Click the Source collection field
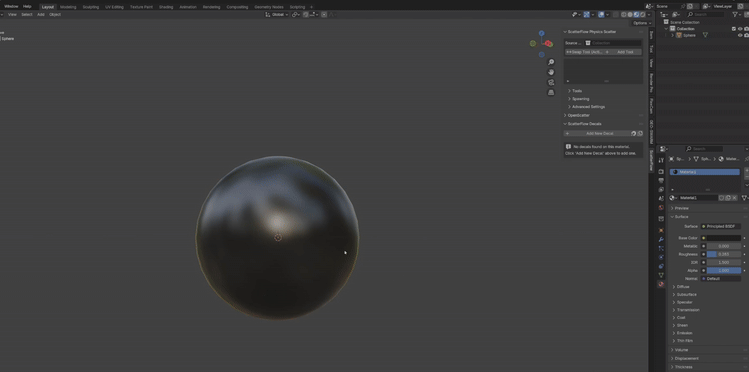The width and height of the screenshot is (749, 372). 613,43
